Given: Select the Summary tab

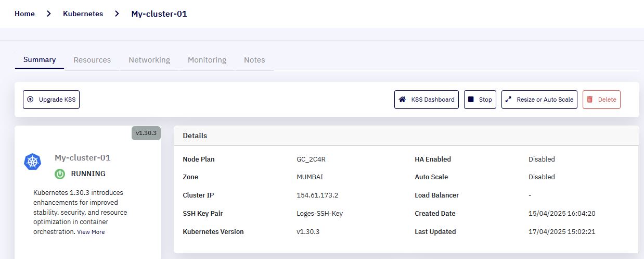Looking at the screenshot, I should point(40,59).
